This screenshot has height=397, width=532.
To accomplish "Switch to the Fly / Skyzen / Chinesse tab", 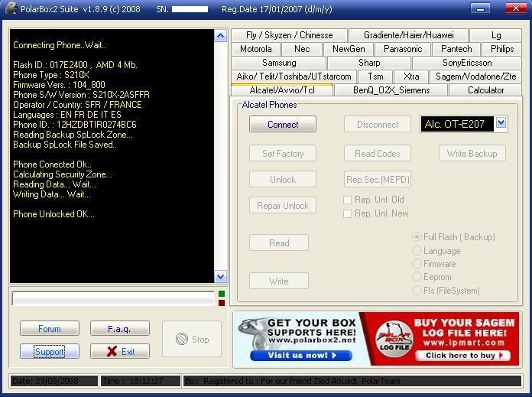I will coord(290,35).
